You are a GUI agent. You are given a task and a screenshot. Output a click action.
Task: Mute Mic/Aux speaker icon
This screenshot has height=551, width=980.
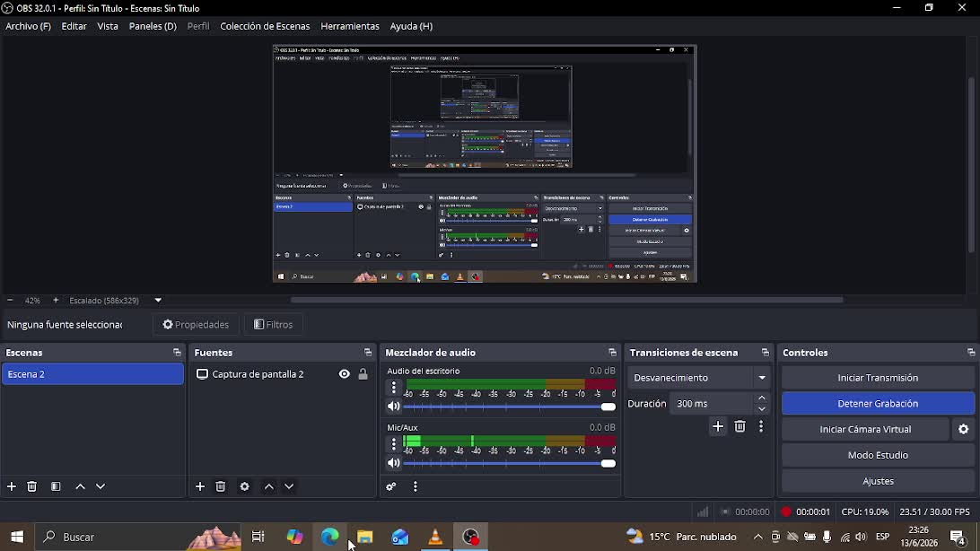(394, 463)
